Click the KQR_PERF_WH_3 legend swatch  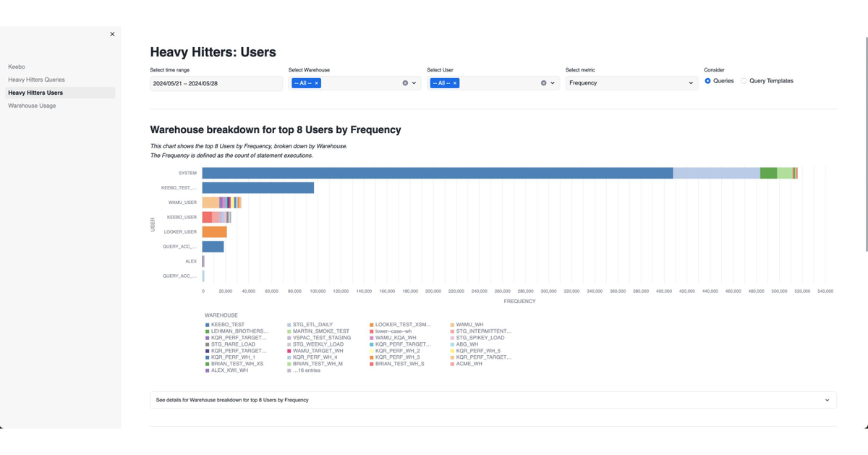[372, 357]
